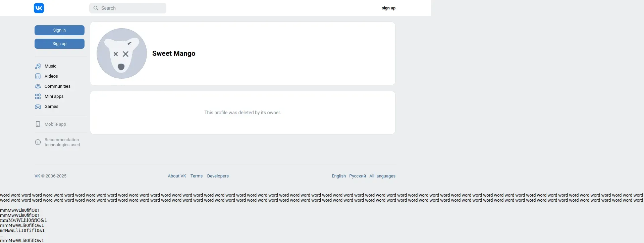
Task: Click the VK logo icon
Action: click(39, 8)
